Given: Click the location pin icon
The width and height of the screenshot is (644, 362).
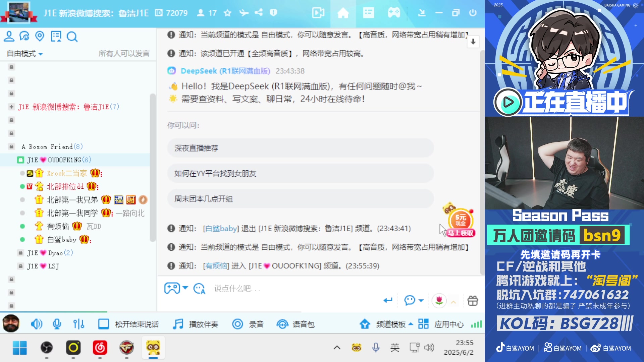Looking at the screenshot, I should [x=40, y=36].
